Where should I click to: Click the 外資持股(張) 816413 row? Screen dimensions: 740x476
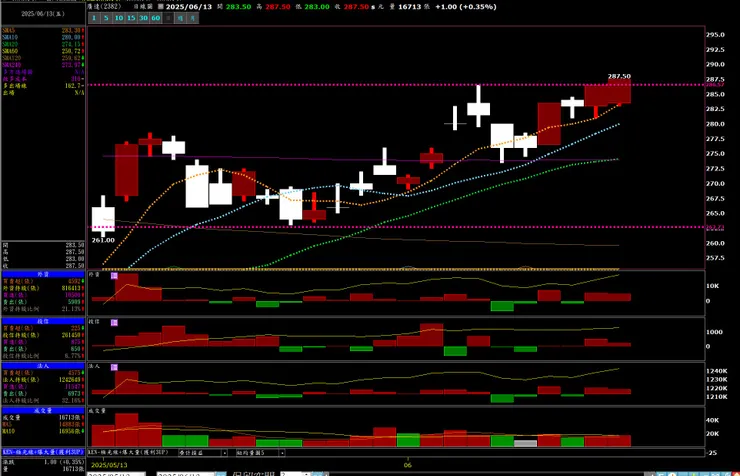43,288
